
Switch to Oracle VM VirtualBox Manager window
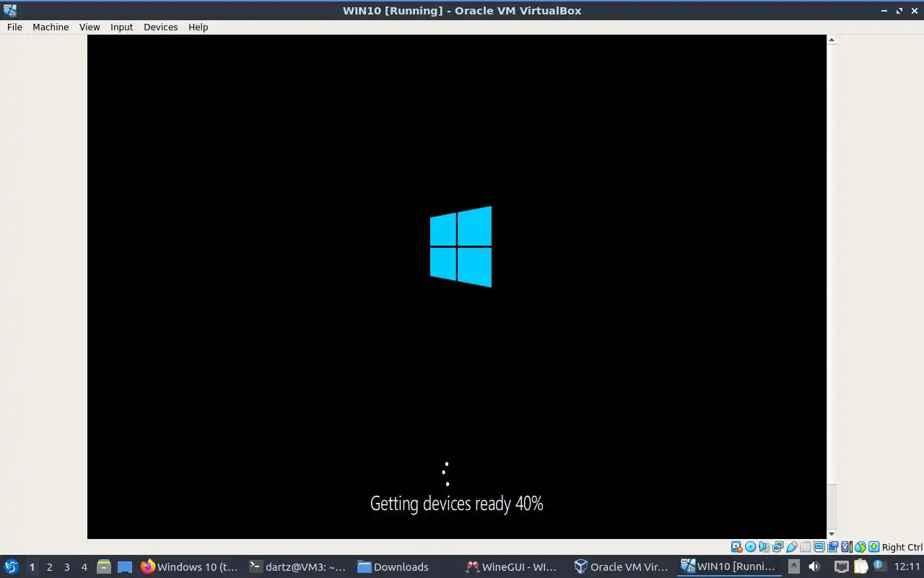[622, 567]
